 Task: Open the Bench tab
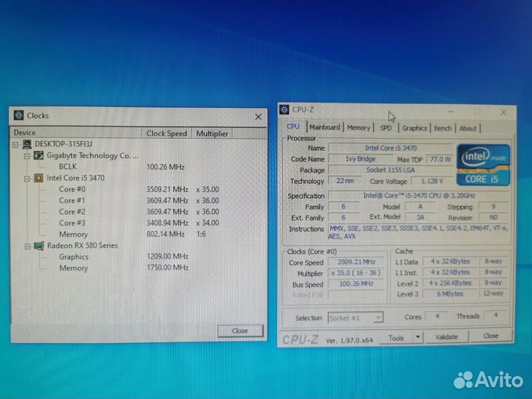pyautogui.click(x=443, y=129)
